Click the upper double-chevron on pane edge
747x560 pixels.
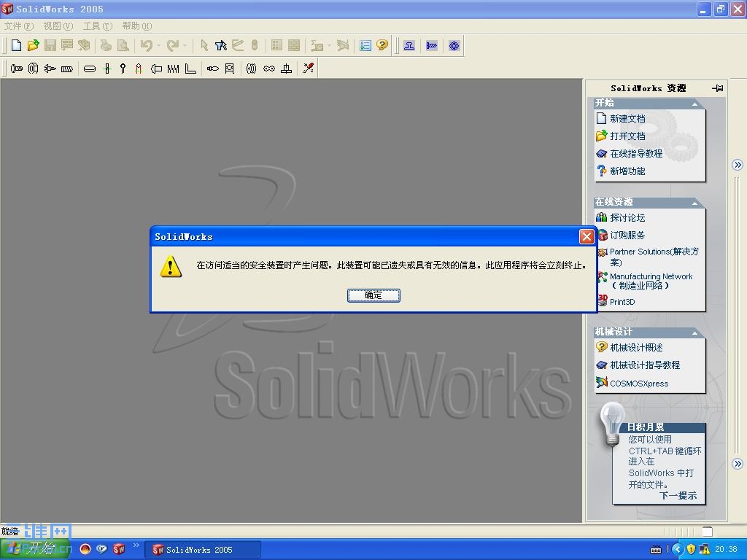point(738,165)
